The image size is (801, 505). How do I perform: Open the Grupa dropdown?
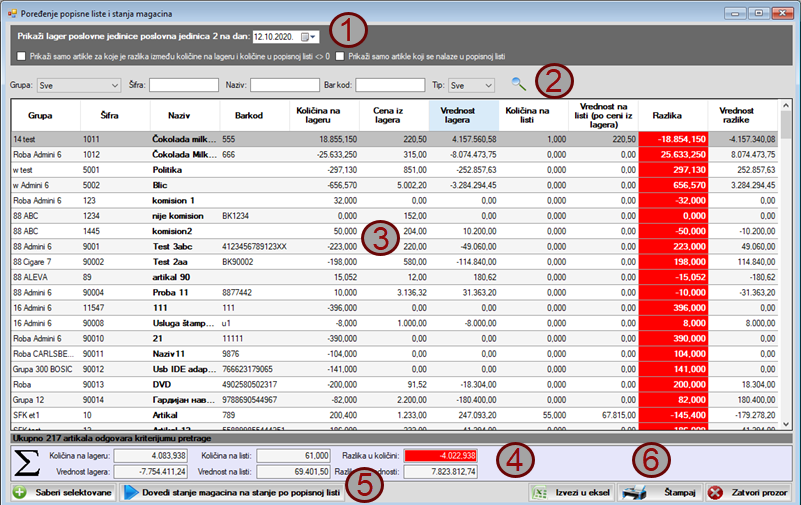click(79, 85)
